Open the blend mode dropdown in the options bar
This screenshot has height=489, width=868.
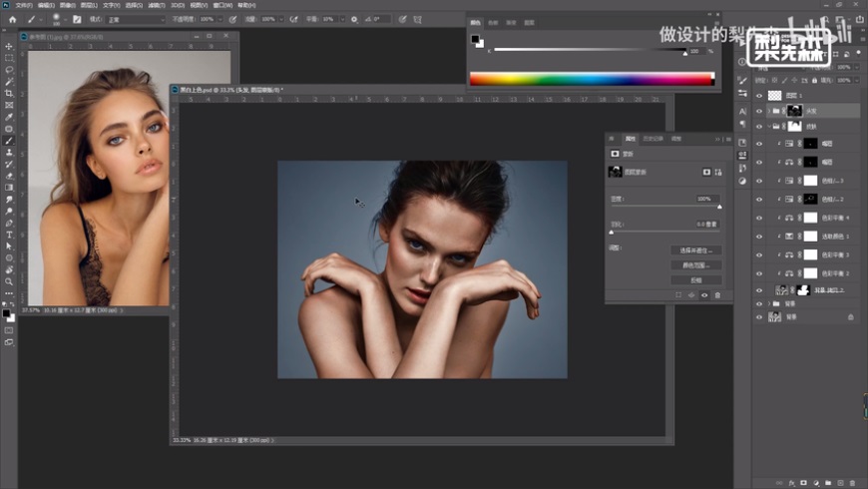pyautogui.click(x=137, y=19)
